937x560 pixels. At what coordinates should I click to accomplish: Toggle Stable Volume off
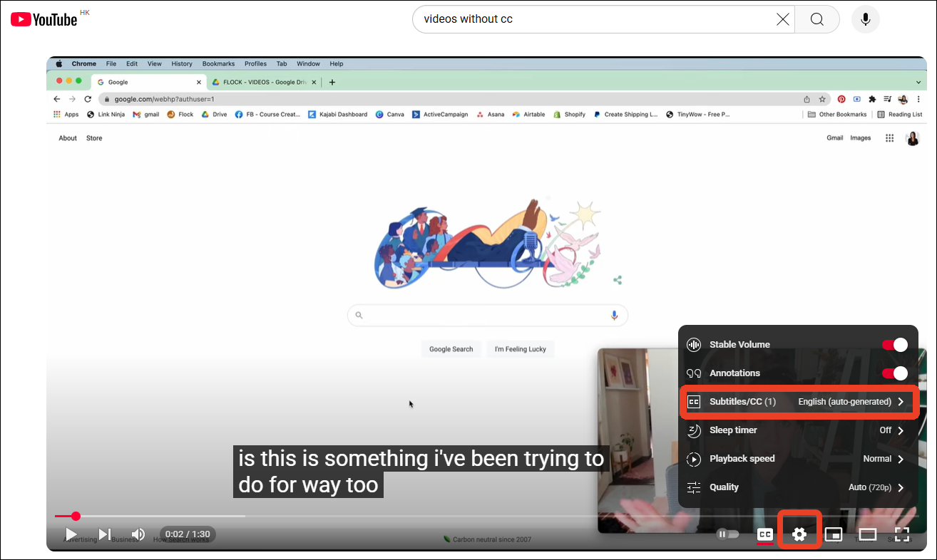(894, 344)
